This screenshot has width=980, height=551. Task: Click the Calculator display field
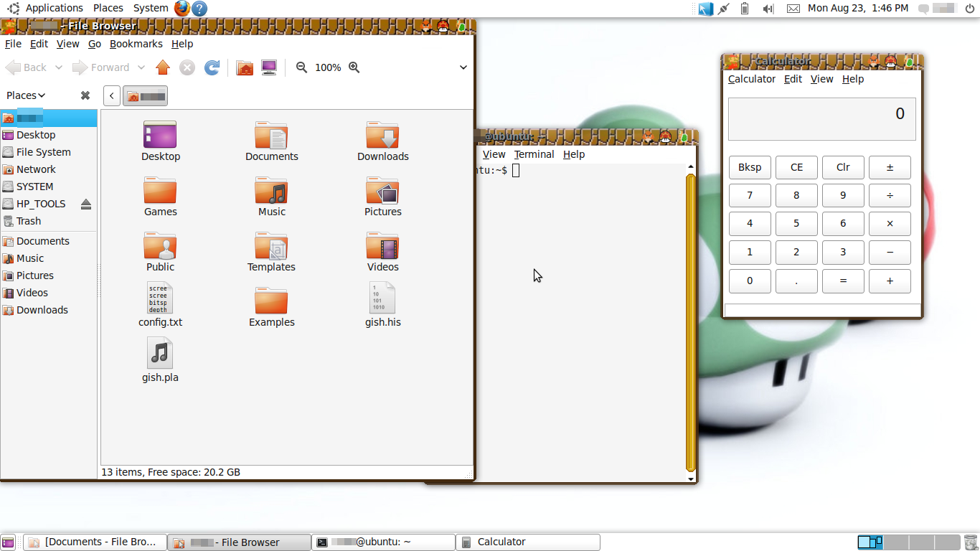(x=822, y=119)
